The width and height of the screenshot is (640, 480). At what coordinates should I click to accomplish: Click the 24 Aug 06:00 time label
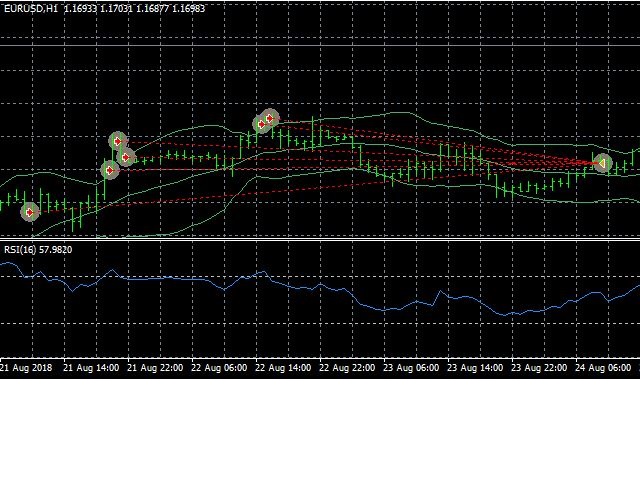603,368
